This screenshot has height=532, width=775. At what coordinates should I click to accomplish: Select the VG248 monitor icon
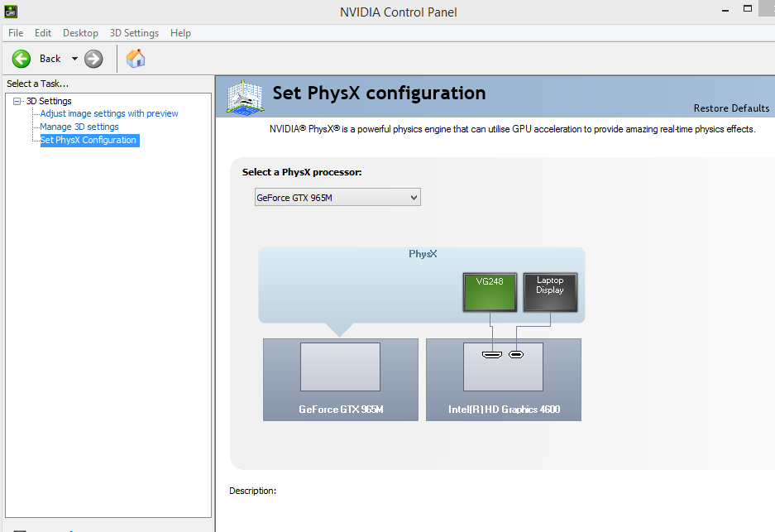pos(490,292)
